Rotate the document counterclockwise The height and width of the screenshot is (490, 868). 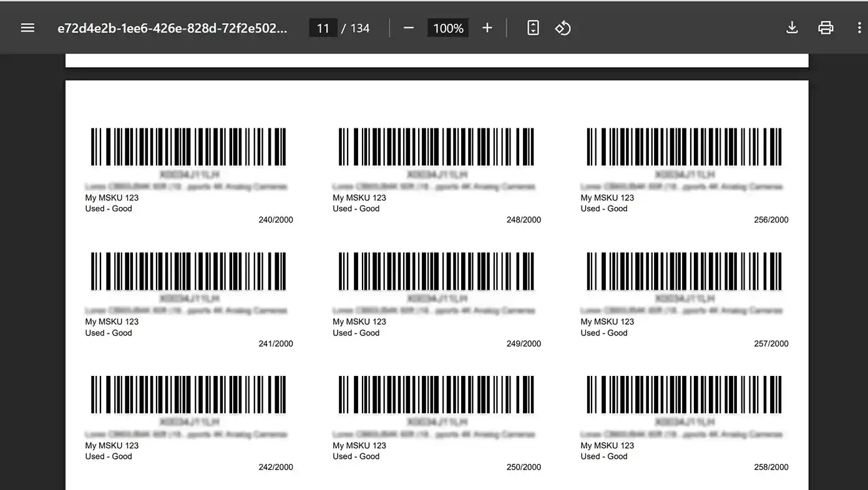563,28
